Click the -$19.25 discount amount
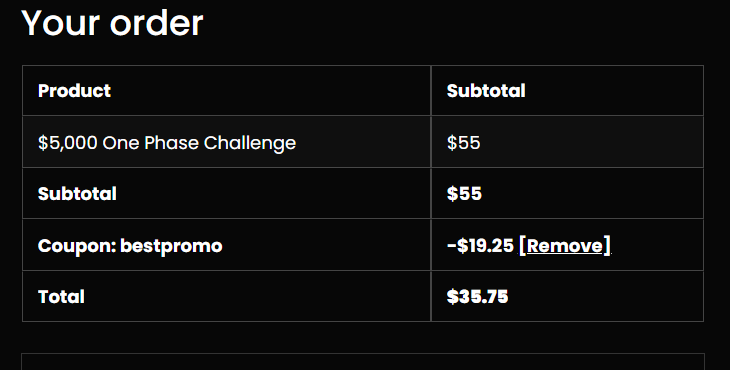Viewport: 730px width, 370px height. click(480, 246)
